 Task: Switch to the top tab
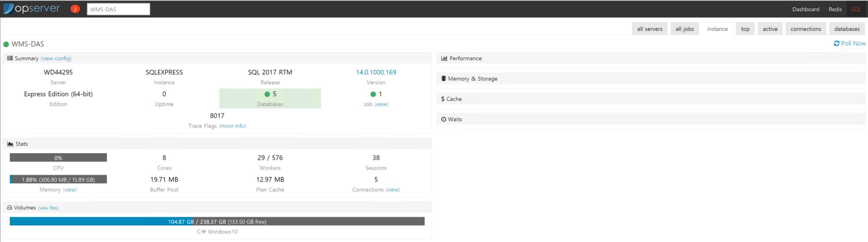[x=745, y=29]
